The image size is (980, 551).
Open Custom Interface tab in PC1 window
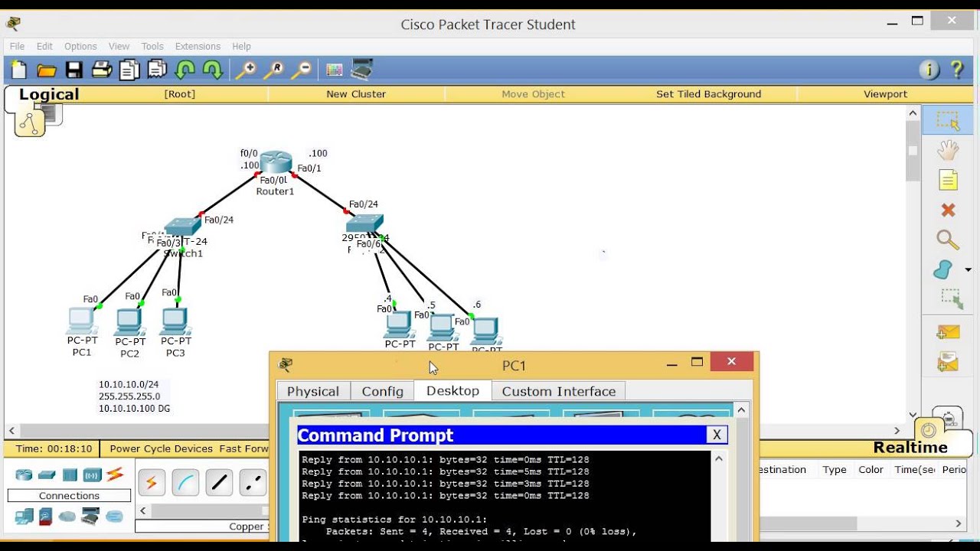(x=559, y=391)
